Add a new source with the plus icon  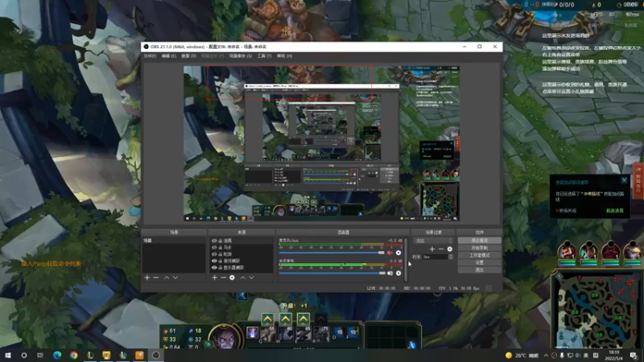click(214, 278)
